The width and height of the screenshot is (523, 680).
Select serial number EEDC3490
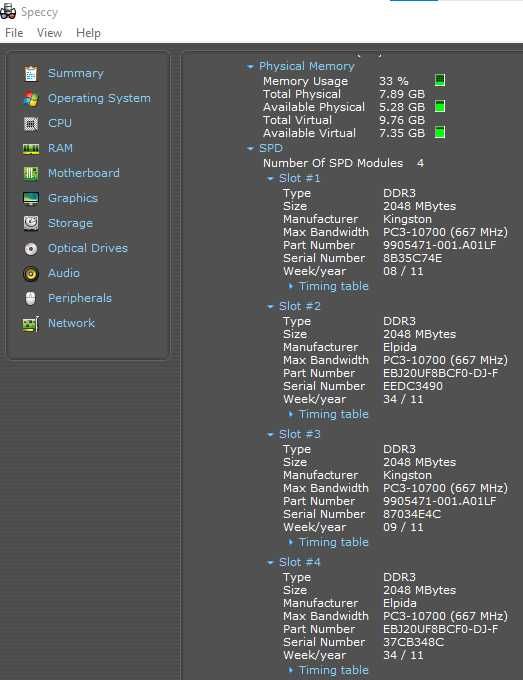click(412, 386)
